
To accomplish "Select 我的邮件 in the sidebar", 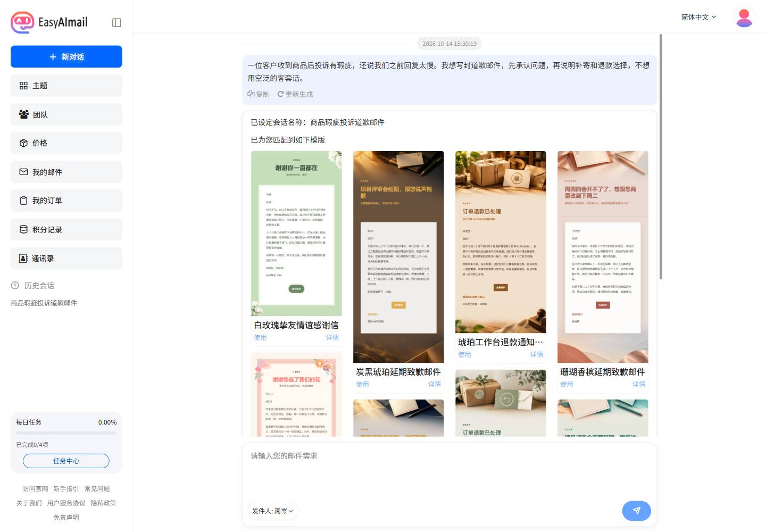I will (x=66, y=172).
